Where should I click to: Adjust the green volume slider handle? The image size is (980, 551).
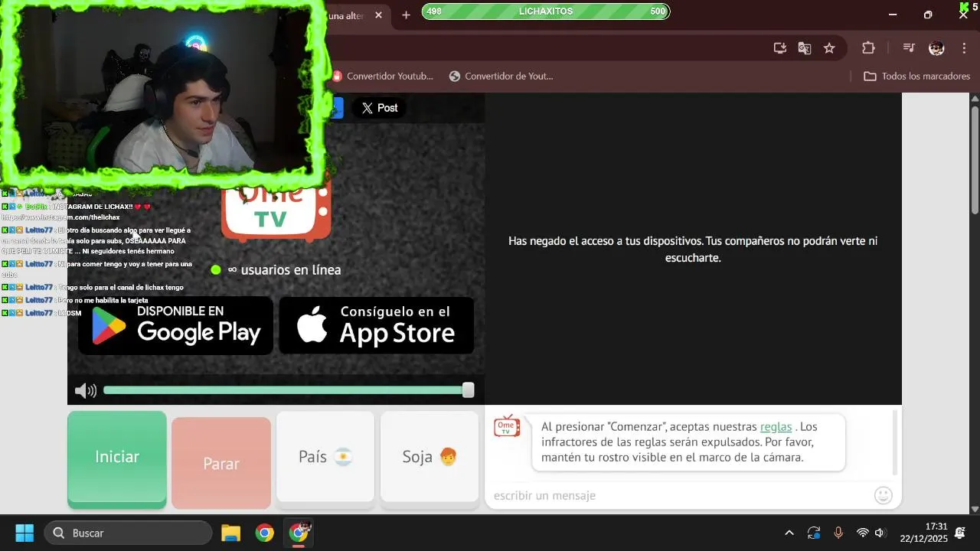tap(468, 390)
